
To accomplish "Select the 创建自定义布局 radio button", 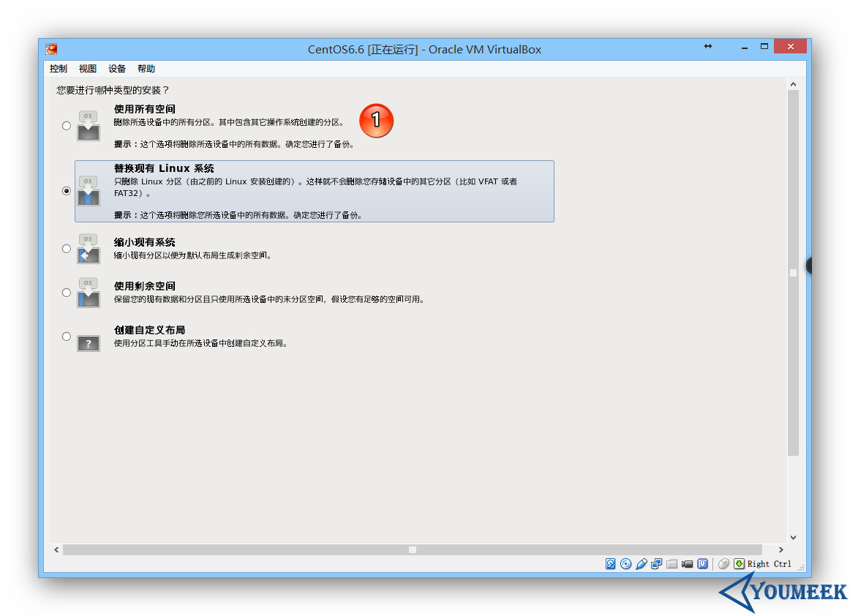I will point(66,336).
